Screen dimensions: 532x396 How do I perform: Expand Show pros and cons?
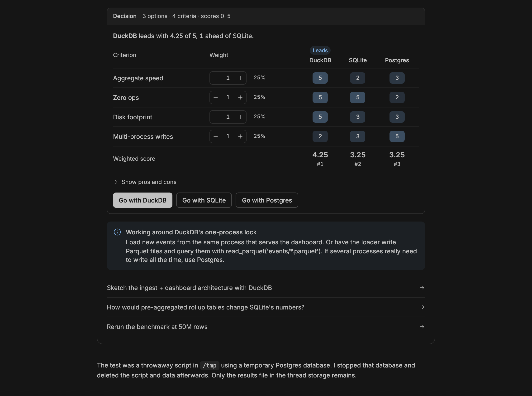click(145, 182)
